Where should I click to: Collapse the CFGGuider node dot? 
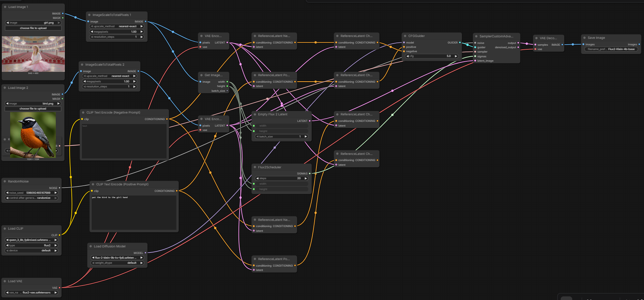[405, 36]
